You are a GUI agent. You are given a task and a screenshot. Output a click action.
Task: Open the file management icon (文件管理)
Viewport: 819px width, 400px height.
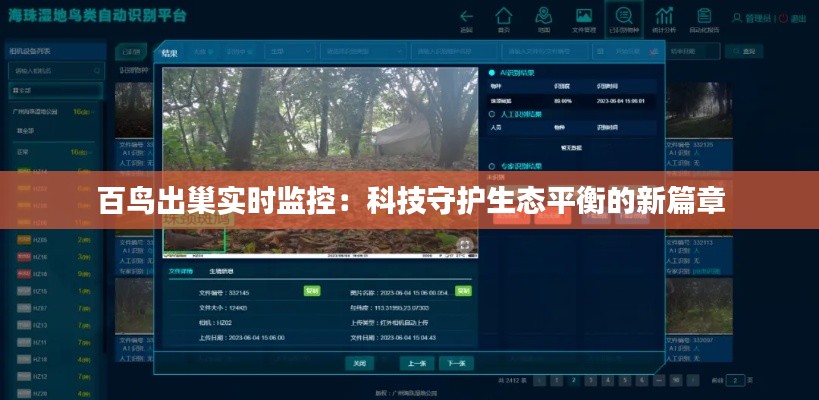tap(584, 17)
